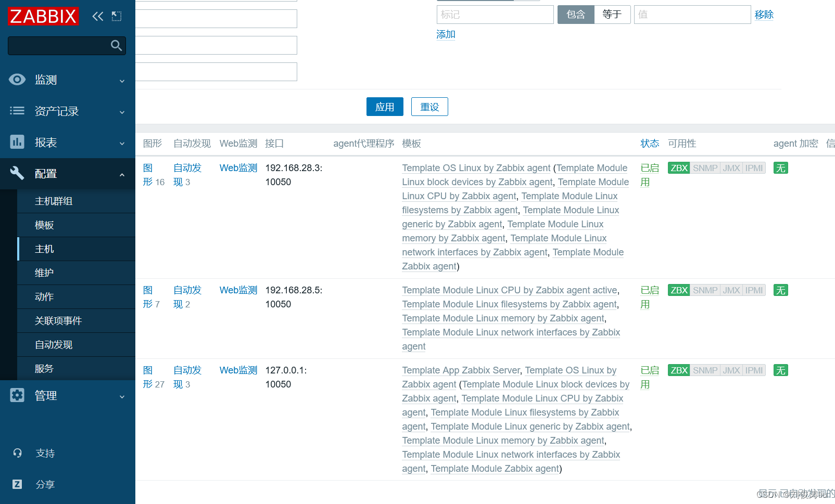The height and width of the screenshot is (504, 835).
Task: Click ZBX badge for 192.168.28.3 host
Action: 679,168
